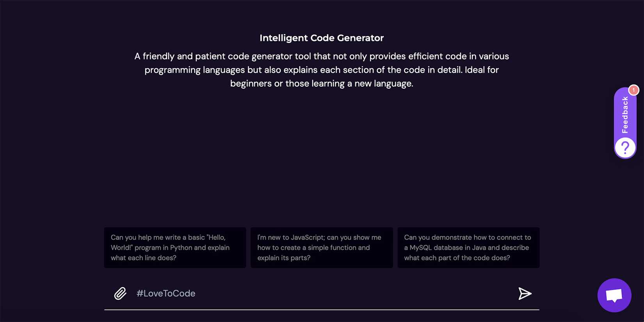Choose the JavaScript simple function suggestion

click(321, 247)
